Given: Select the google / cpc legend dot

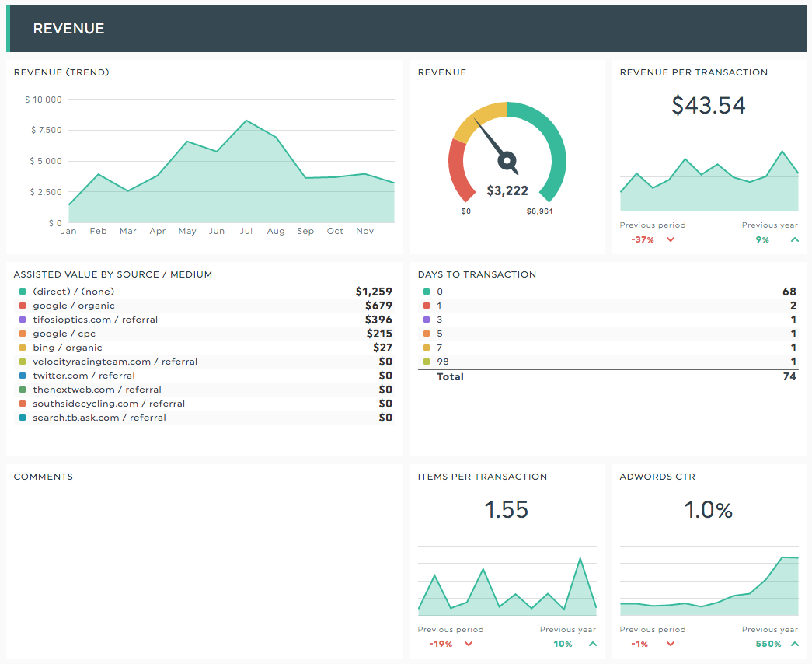Looking at the screenshot, I should point(23,334).
